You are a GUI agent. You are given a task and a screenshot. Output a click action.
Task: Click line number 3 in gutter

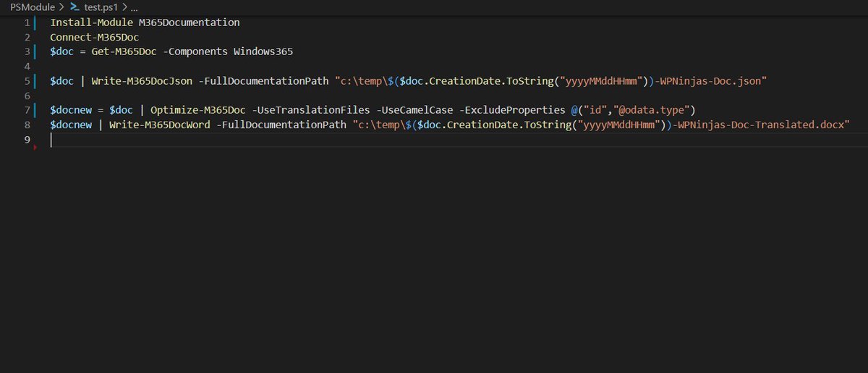coord(27,51)
